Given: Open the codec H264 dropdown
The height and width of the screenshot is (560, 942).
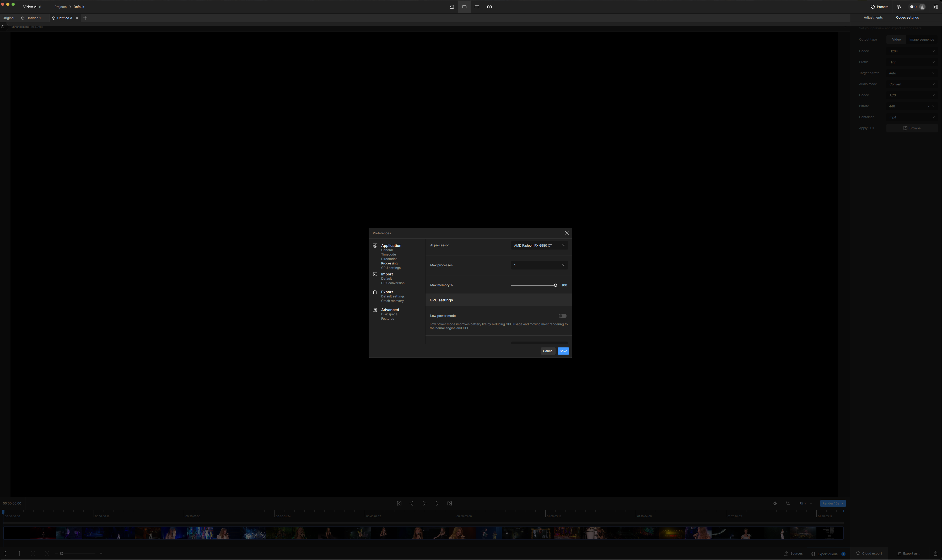Looking at the screenshot, I should pyautogui.click(x=911, y=51).
